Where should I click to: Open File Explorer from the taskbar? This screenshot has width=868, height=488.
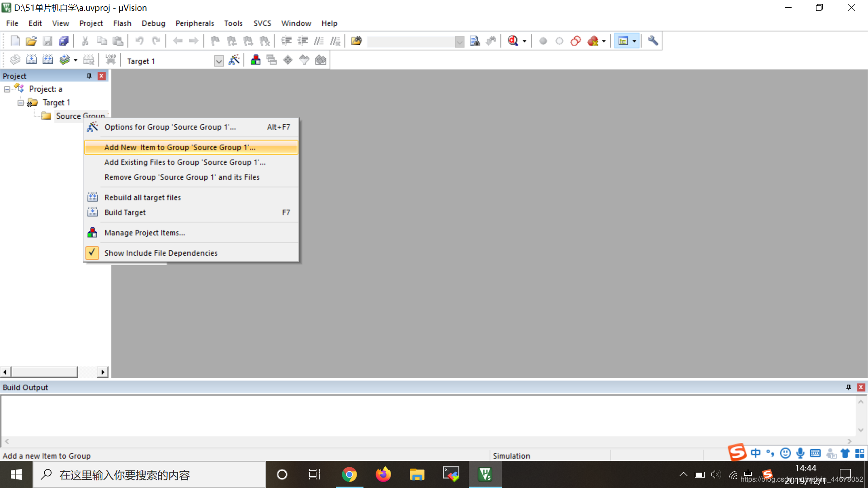[x=417, y=474]
